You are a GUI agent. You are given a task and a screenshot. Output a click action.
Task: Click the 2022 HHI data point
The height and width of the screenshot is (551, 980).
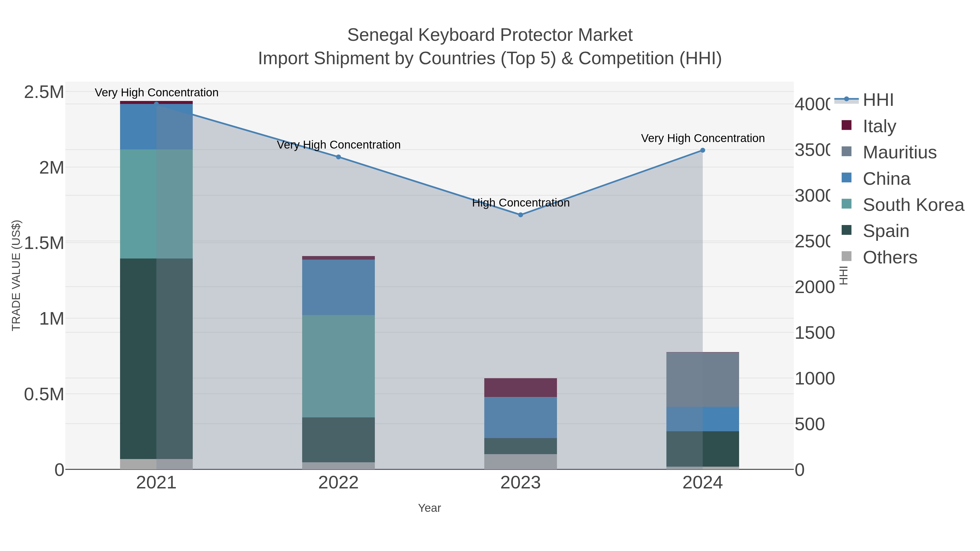[x=338, y=157]
